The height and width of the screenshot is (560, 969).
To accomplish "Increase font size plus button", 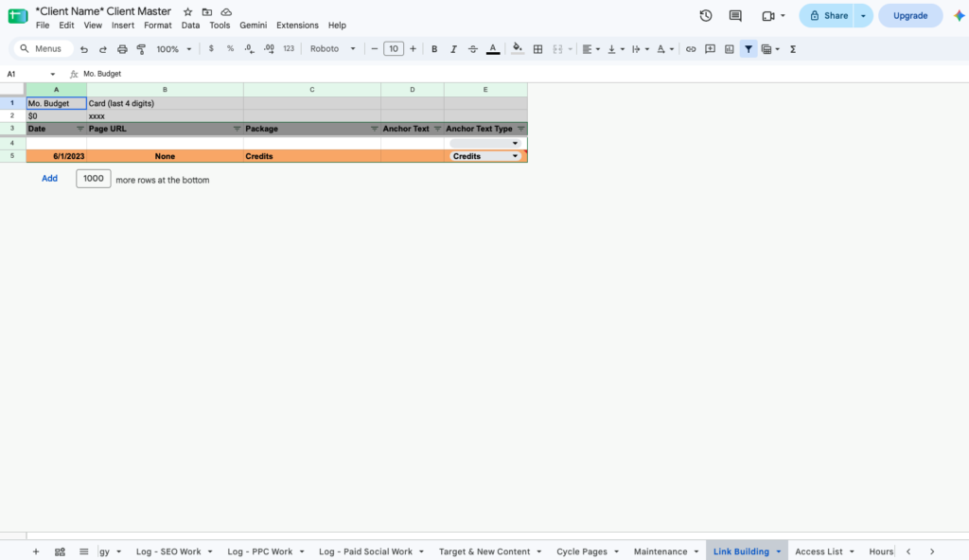I will coord(413,49).
